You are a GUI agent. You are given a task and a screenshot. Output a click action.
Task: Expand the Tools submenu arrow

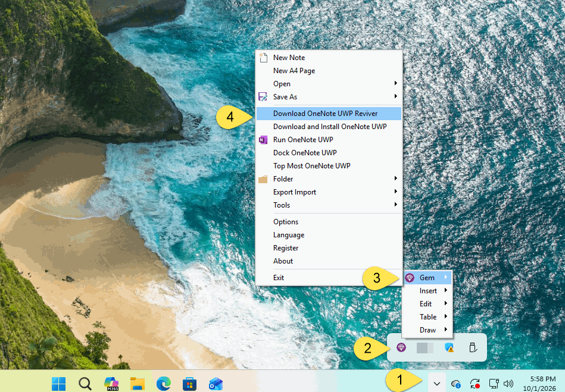click(x=396, y=205)
